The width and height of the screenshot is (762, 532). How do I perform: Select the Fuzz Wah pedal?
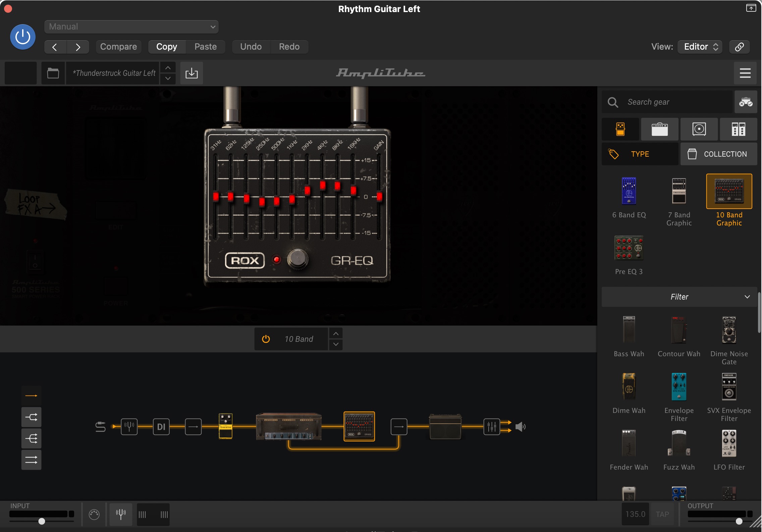[679, 450]
